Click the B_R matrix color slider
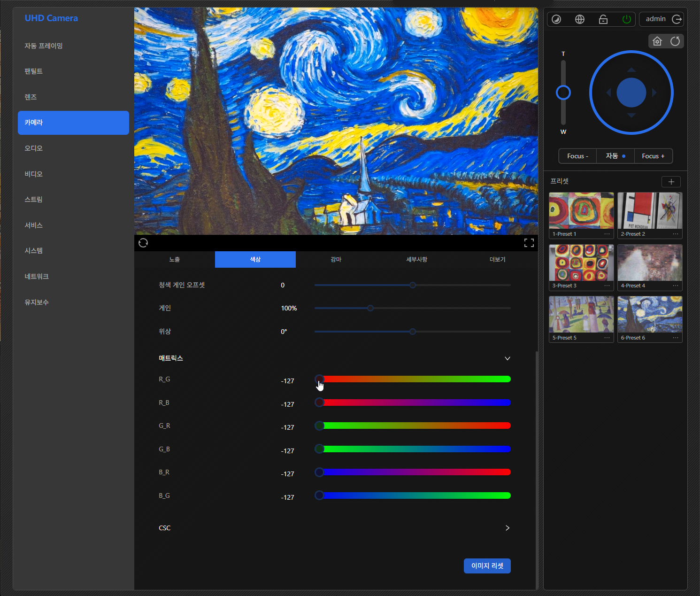Screen dimensions: 700x596 (413, 472)
